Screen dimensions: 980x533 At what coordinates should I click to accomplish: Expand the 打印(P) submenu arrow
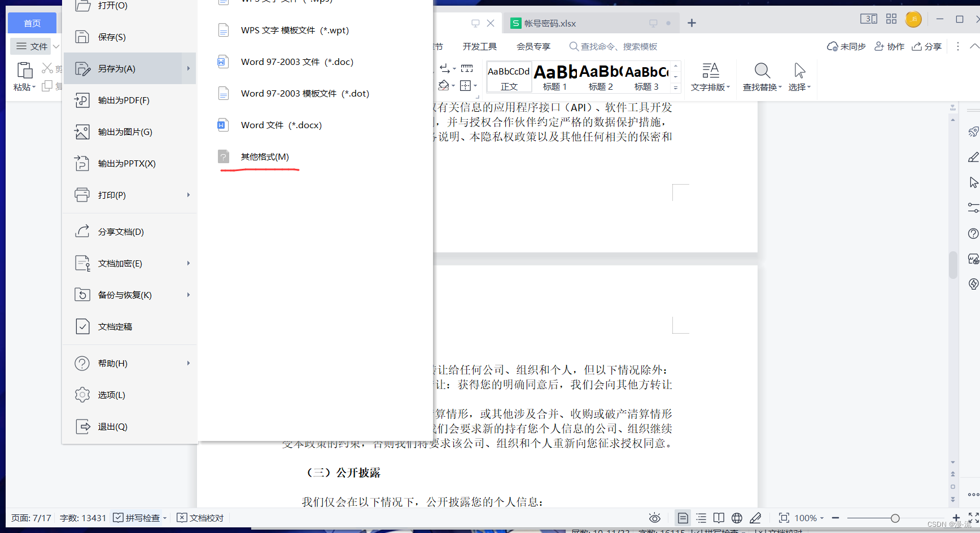point(189,195)
